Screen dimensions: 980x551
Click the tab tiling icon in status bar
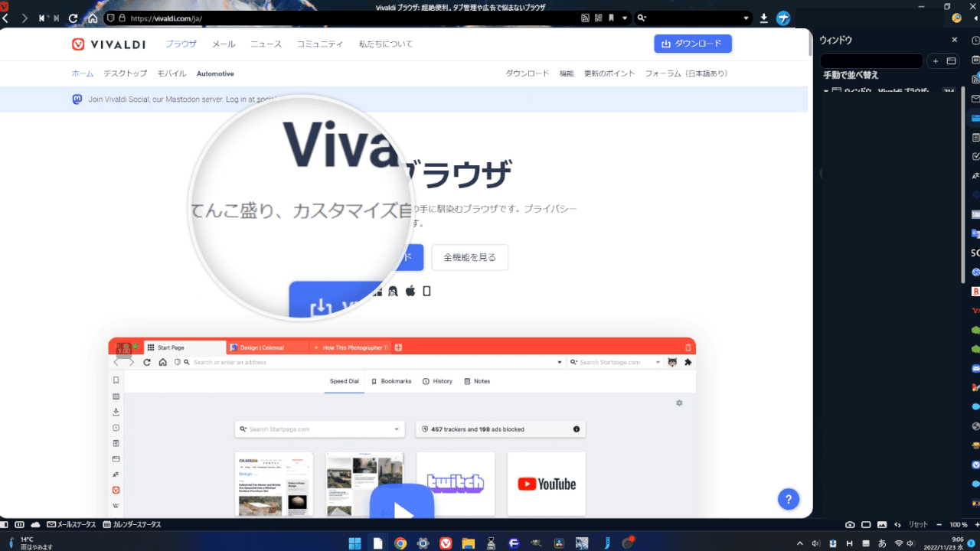20,525
